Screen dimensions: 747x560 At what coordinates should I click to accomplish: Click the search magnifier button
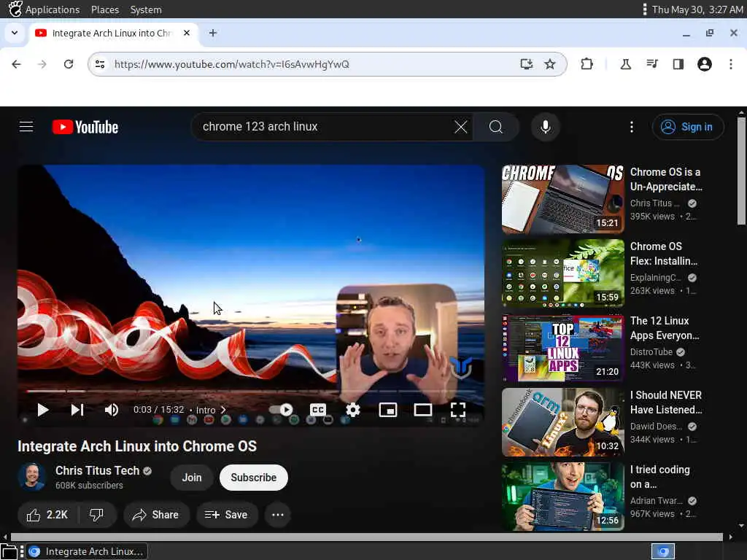coord(496,127)
